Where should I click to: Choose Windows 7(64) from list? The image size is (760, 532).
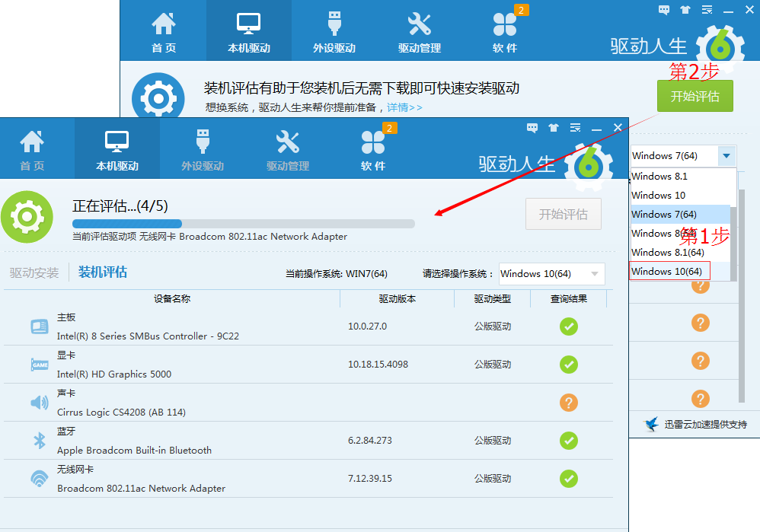[680, 214]
